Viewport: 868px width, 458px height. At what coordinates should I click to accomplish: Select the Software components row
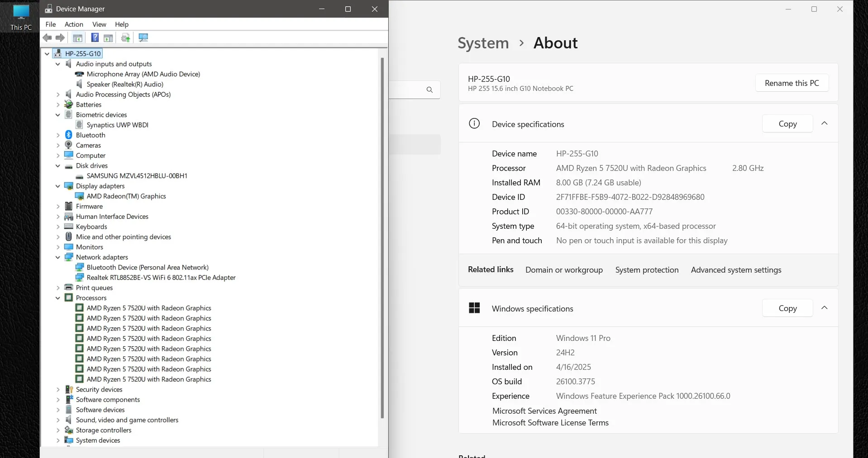(x=108, y=400)
